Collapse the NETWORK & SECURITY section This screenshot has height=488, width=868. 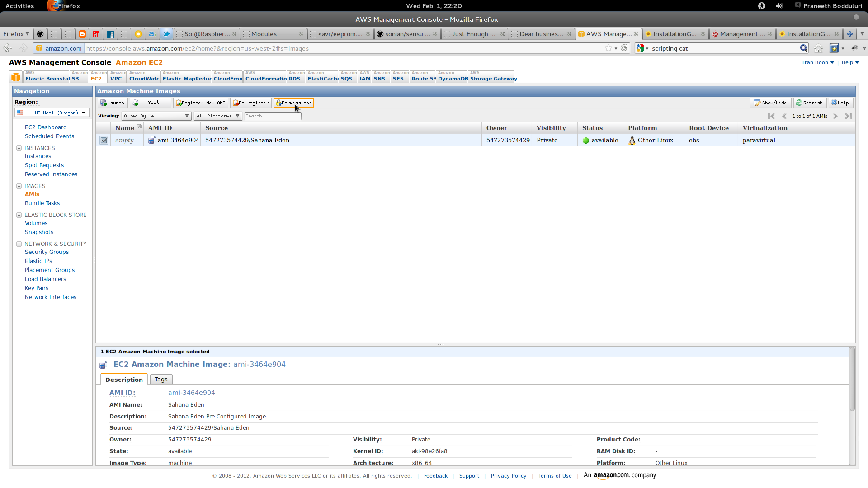19,244
